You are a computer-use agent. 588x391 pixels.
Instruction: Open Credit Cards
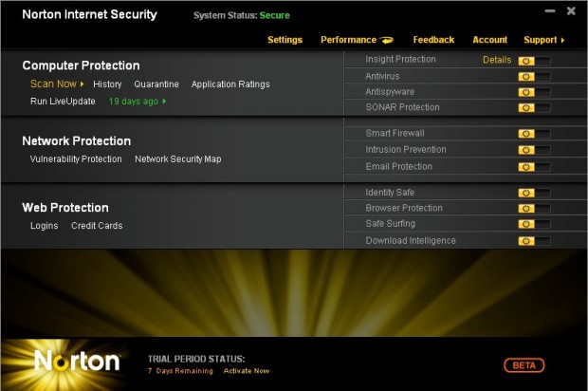[x=97, y=226]
